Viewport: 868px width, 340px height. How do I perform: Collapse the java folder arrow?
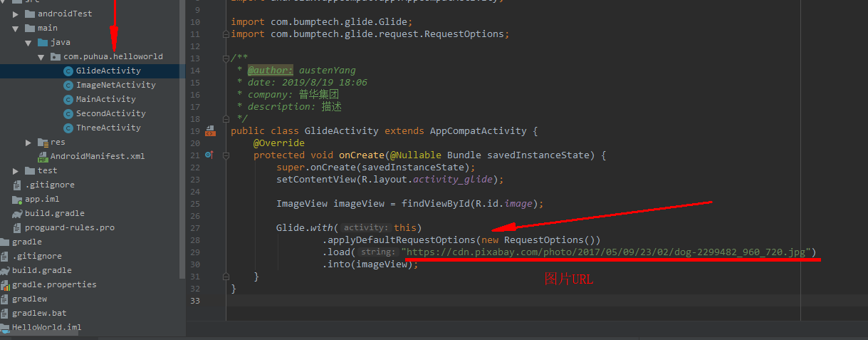pos(29,42)
